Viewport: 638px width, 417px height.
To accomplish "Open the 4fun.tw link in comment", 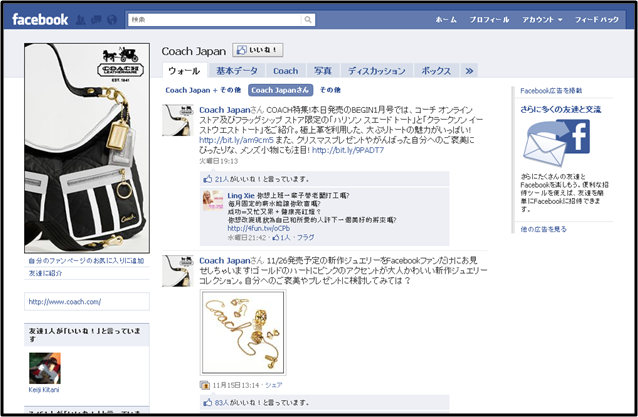I will point(258,229).
